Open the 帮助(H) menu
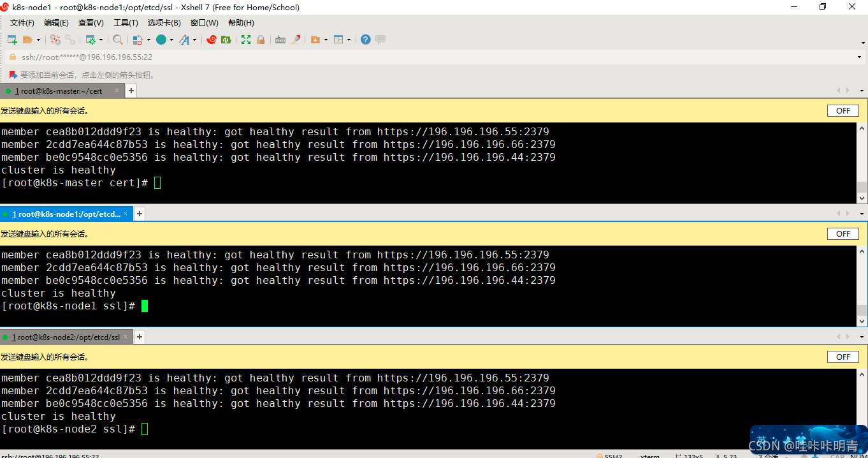Screen dimensions: 868x458 tap(241, 23)
